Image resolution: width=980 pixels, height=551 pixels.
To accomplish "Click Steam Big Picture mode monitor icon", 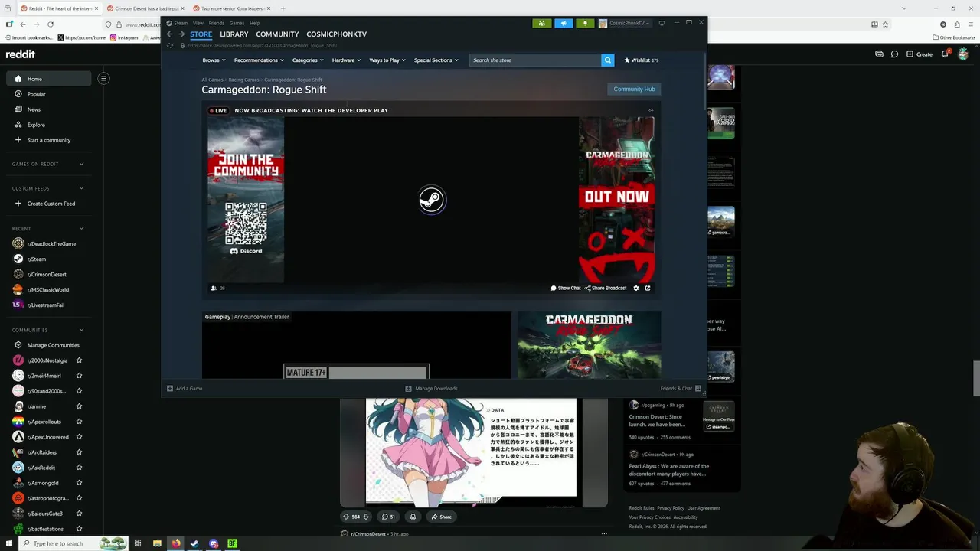I will coord(661,23).
